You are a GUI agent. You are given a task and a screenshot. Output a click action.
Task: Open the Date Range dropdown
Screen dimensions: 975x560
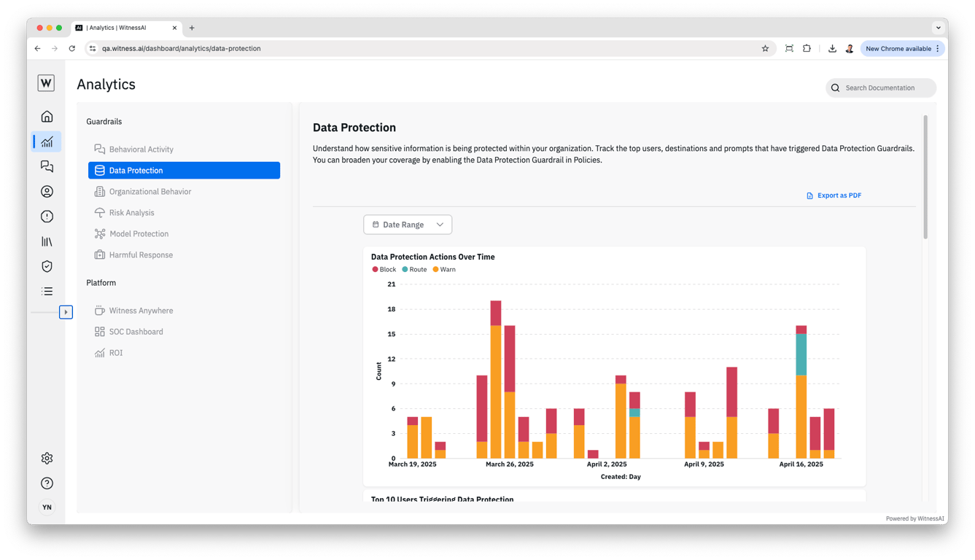click(408, 225)
